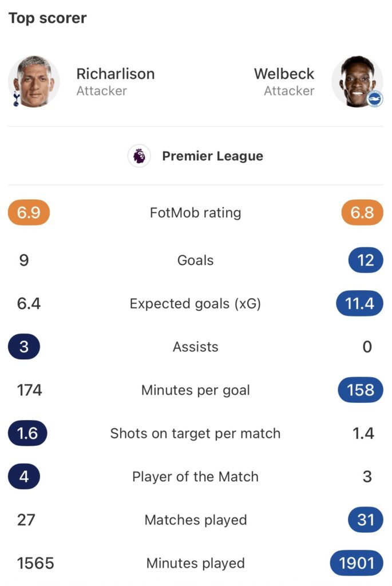Tap Welbeck's 158 minutes per goal badge
The width and height of the screenshot is (392, 586).
[x=361, y=390]
